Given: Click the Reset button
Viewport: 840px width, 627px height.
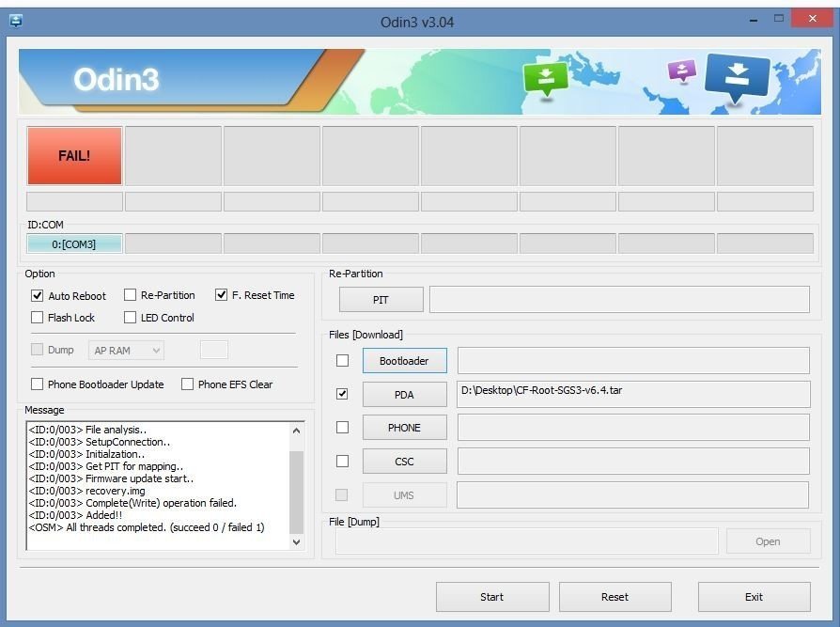Looking at the screenshot, I should coord(615,597).
